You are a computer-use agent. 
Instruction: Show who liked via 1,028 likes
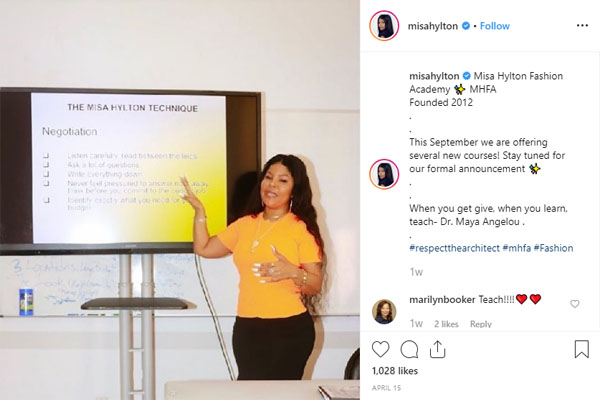click(x=395, y=371)
